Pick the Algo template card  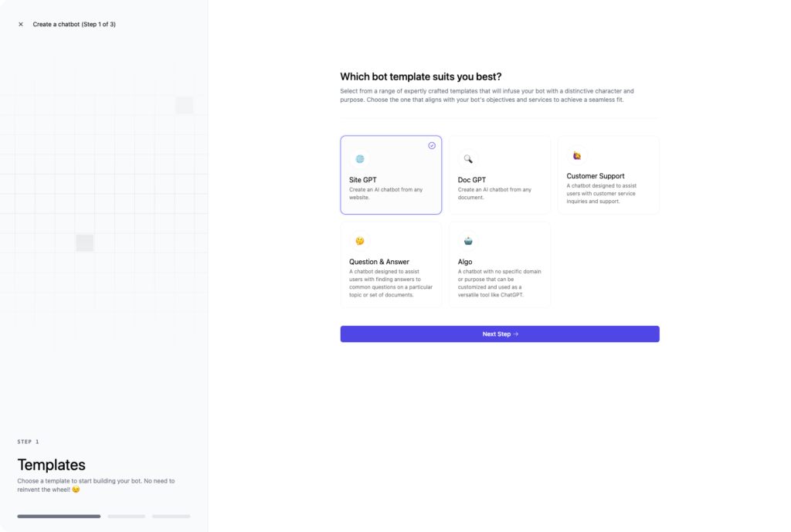click(x=500, y=264)
